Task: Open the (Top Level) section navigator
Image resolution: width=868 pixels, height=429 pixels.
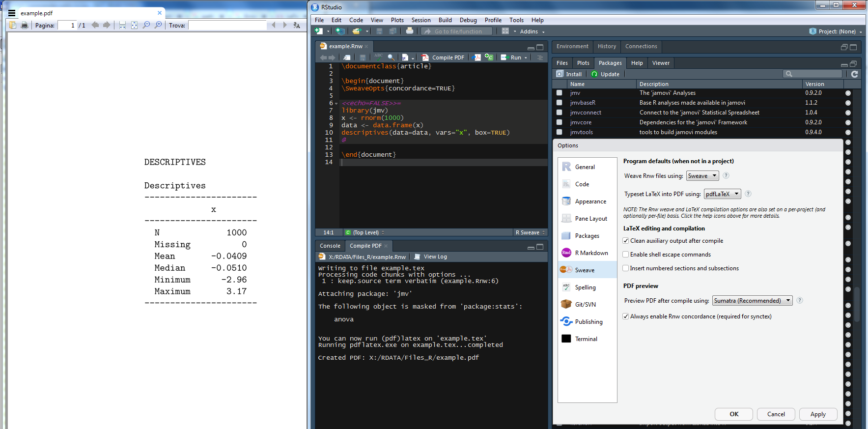Action: pyautogui.click(x=365, y=232)
